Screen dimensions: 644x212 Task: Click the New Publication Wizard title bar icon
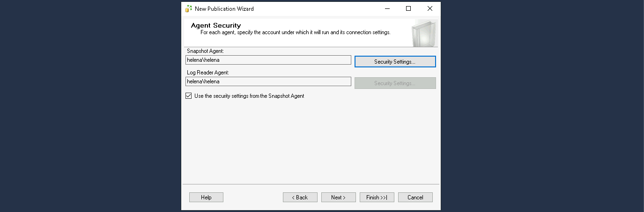pos(189,8)
